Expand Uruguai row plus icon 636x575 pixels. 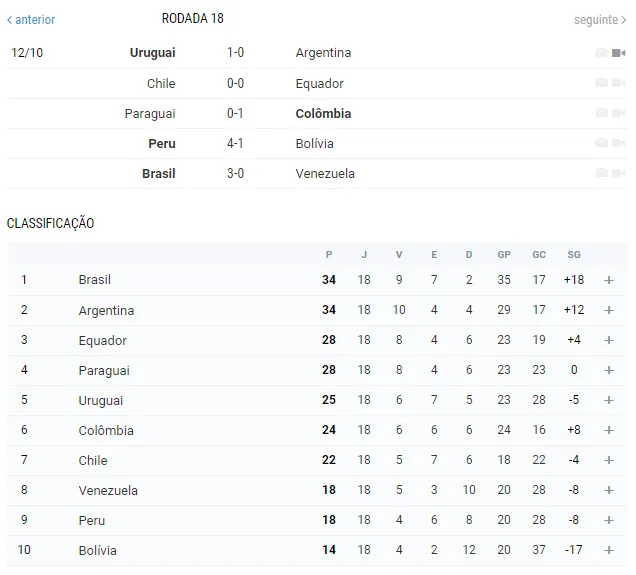pos(609,400)
